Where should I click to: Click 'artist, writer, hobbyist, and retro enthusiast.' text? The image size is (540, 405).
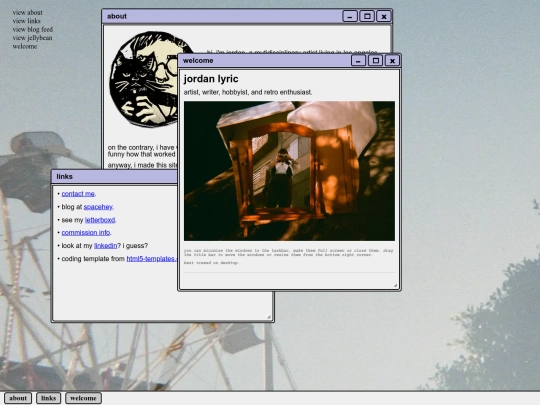pyautogui.click(x=248, y=92)
